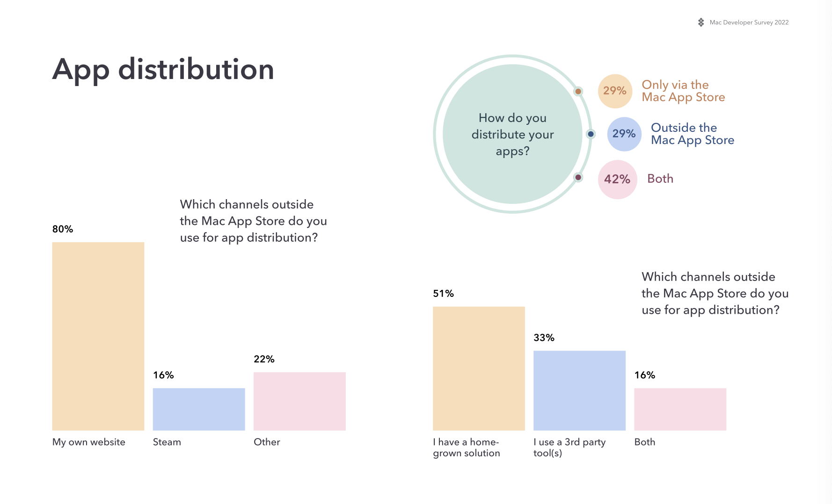
Task: Click the "Only via the Mac App Store" label
Action: 683,91
